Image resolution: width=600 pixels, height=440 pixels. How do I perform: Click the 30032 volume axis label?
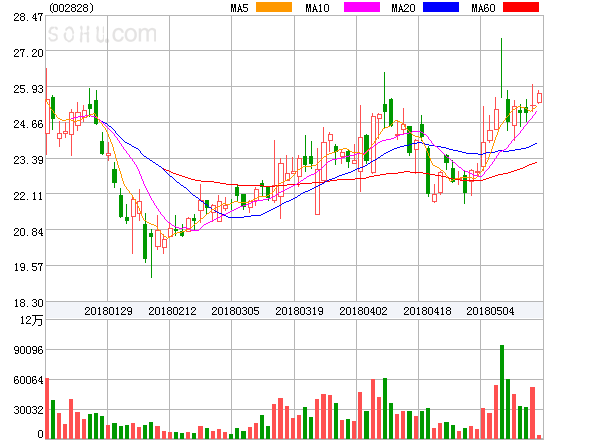28,410
